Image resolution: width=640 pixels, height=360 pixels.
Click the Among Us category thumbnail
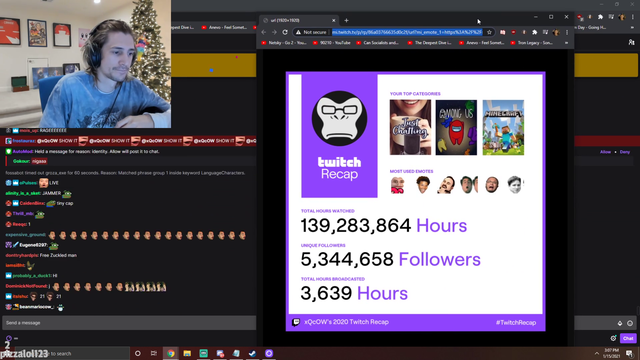pyautogui.click(x=456, y=127)
